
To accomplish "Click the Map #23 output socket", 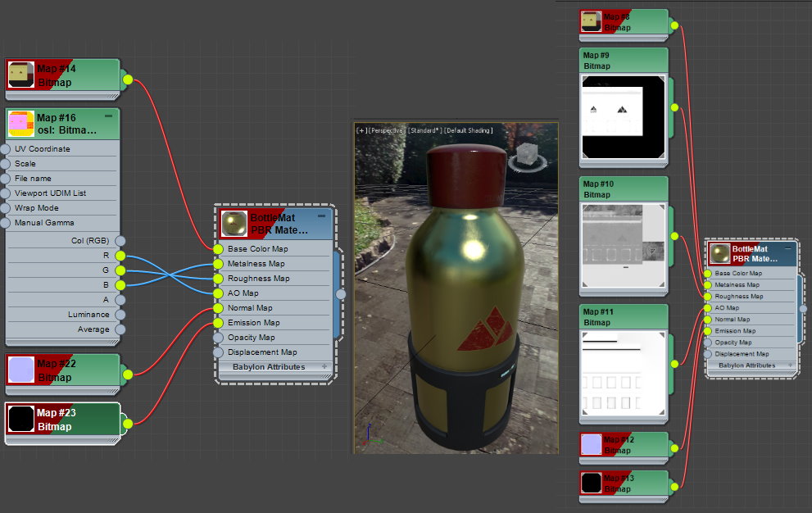I will coord(128,424).
